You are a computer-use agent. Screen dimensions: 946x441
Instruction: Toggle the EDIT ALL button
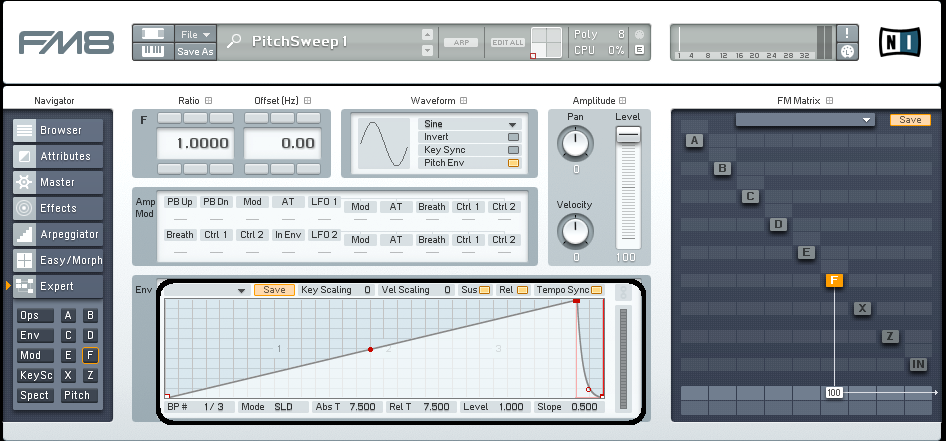click(x=508, y=43)
